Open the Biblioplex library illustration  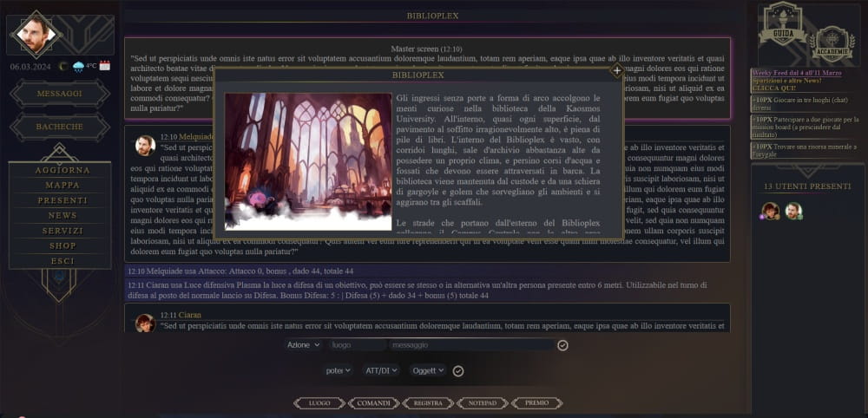[x=308, y=161]
